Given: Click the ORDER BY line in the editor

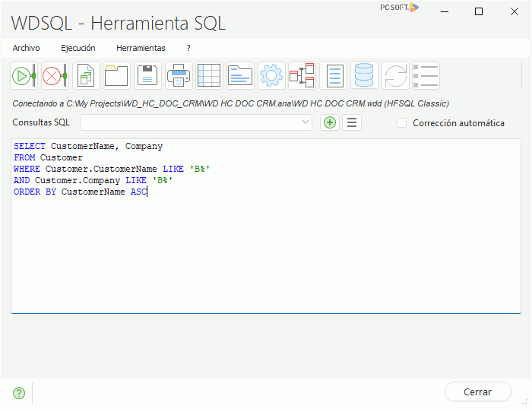Looking at the screenshot, I should pos(80,192).
